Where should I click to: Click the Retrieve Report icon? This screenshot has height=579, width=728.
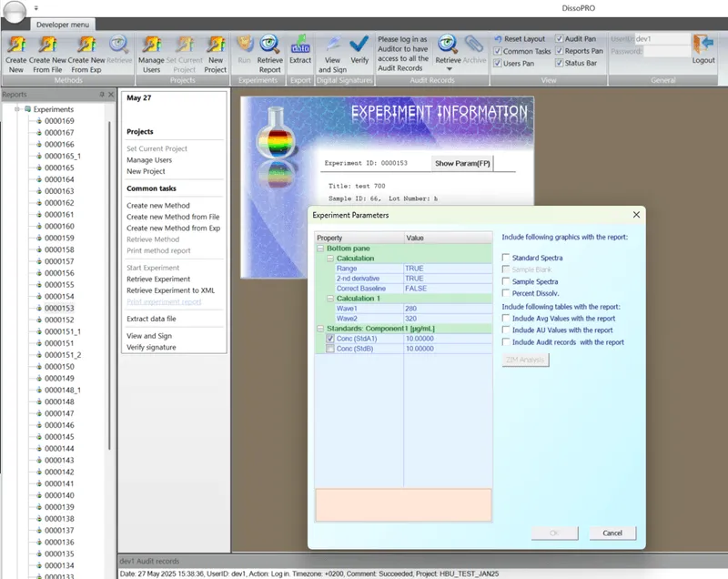(x=269, y=45)
